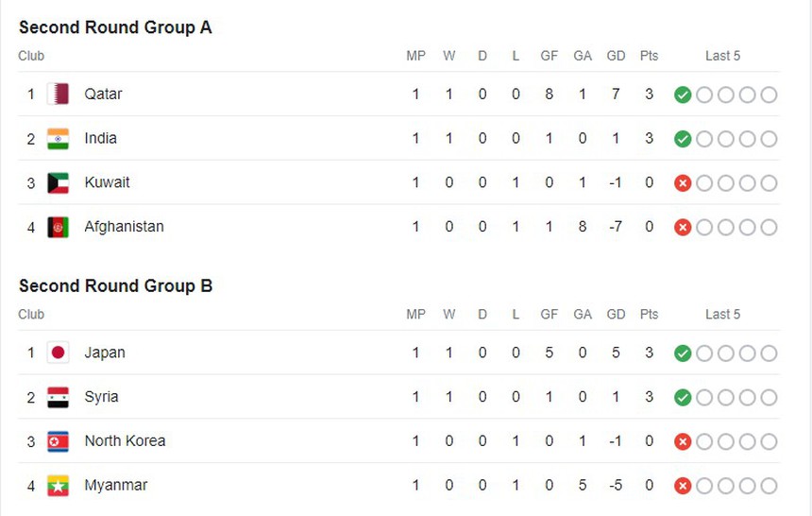Click India's second empty Last 5 circle
This screenshot has width=812, height=516.
coord(726,139)
